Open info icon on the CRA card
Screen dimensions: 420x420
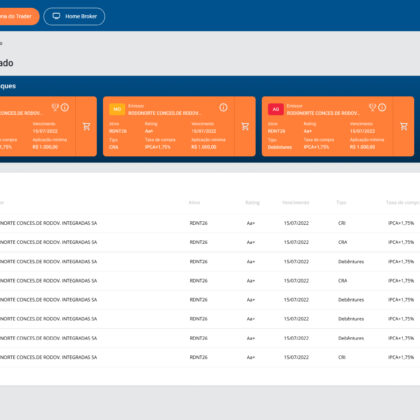[x=223, y=107]
